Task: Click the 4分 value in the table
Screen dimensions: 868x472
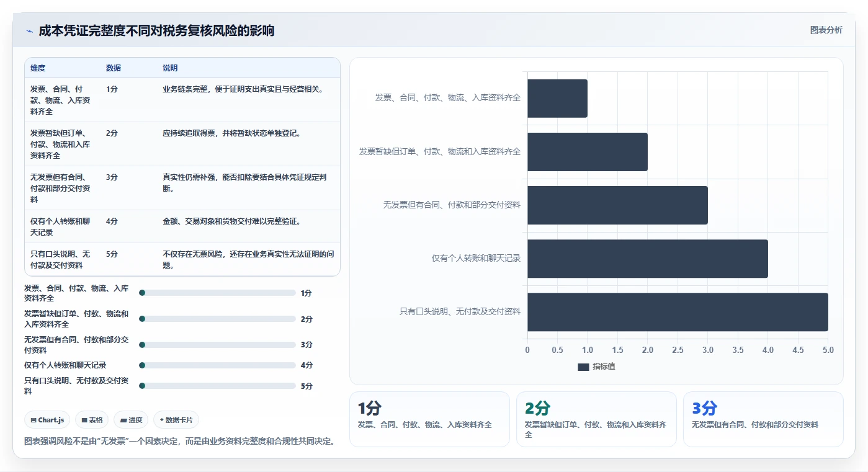Action: pyautogui.click(x=112, y=221)
